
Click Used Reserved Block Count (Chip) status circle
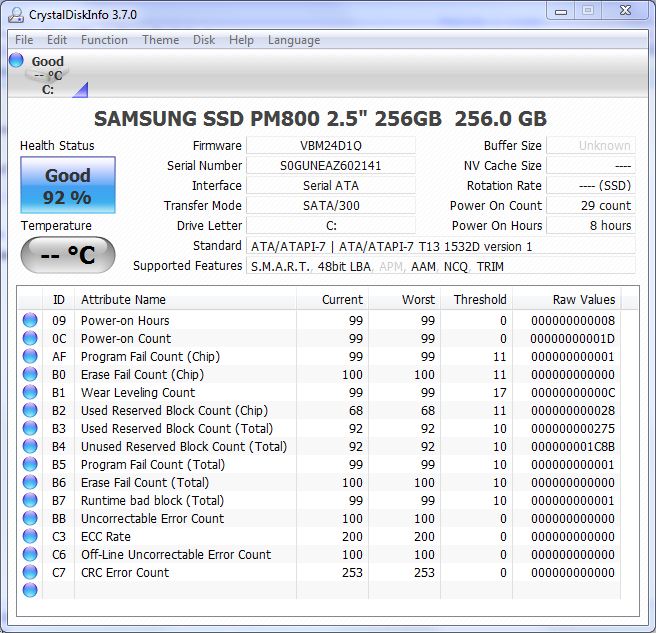[x=30, y=410]
